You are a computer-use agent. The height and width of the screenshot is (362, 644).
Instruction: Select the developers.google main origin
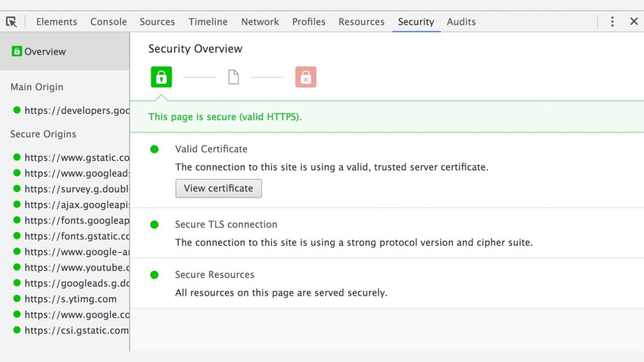[x=75, y=111]
